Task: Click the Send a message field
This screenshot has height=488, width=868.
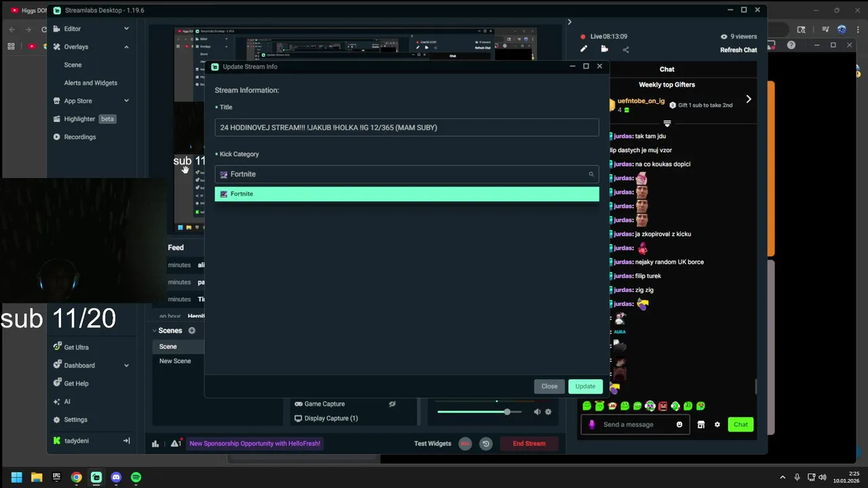Action: coord(636,424)
